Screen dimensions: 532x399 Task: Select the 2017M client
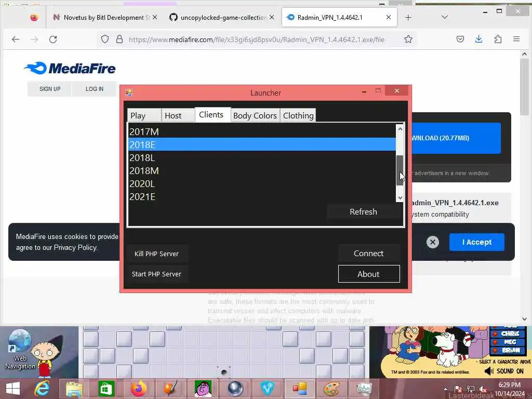pyautogui.click(x=262, y=131)
